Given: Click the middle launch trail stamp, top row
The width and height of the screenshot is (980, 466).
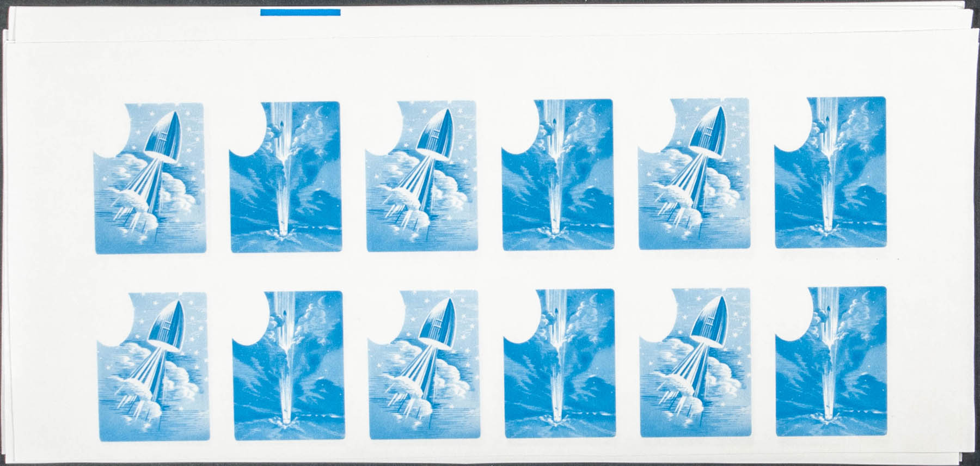Looking at the screenshot, I should point(557,175).
